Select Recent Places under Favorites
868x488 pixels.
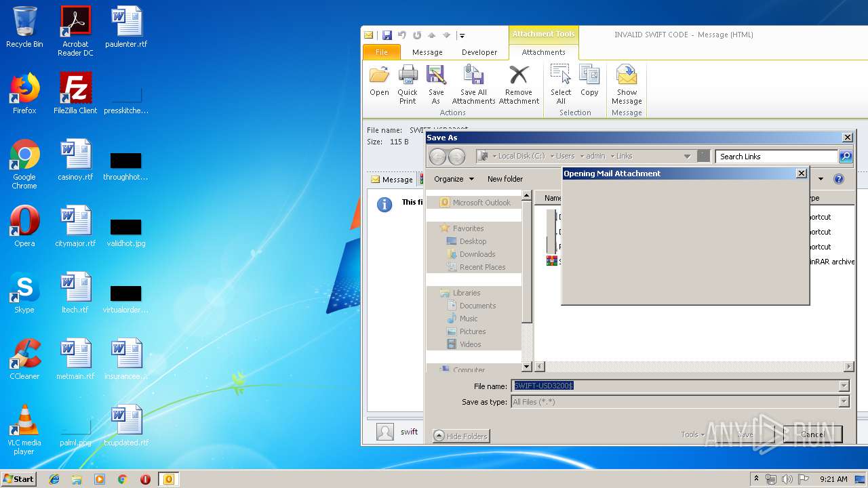[x=476, y=267]
